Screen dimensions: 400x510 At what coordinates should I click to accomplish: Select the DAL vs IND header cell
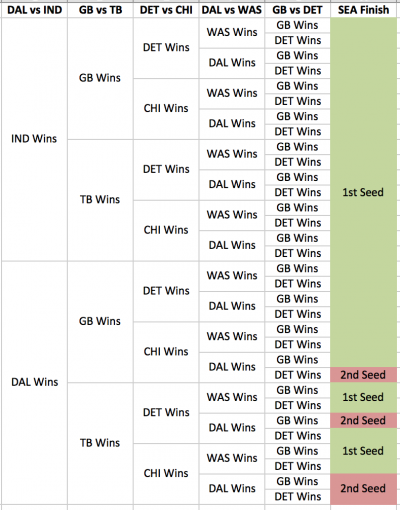click(34, 10)
